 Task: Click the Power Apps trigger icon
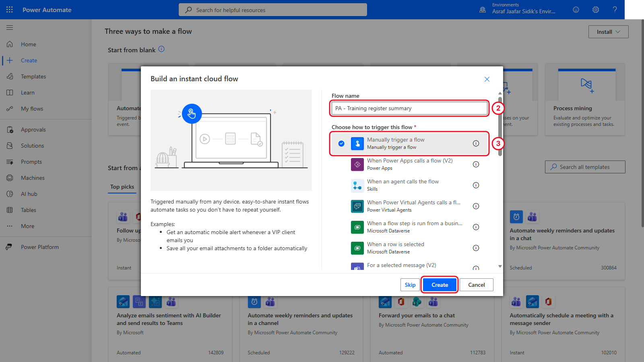(x=357, y=165)
